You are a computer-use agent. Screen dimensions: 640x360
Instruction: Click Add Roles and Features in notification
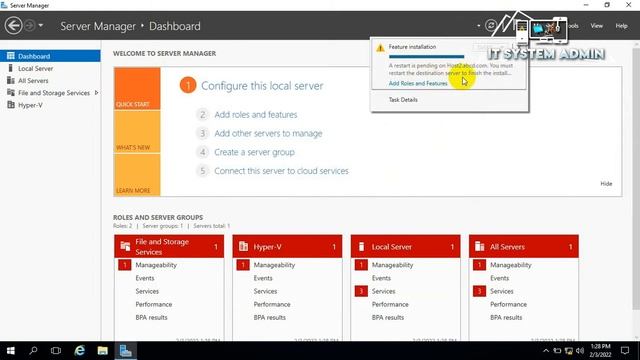[418, 83]
